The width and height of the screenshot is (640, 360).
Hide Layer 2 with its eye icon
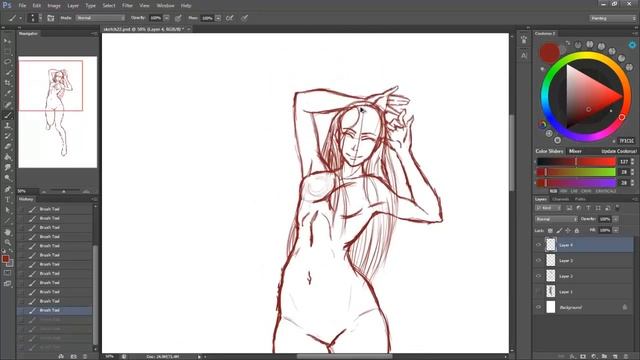click(538, 276)
